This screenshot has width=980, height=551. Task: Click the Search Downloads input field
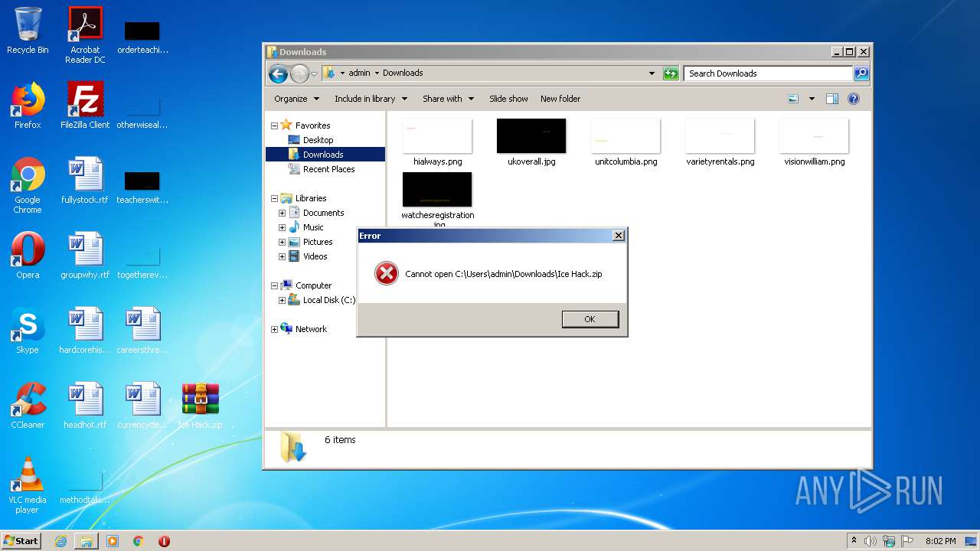(768, 73)
